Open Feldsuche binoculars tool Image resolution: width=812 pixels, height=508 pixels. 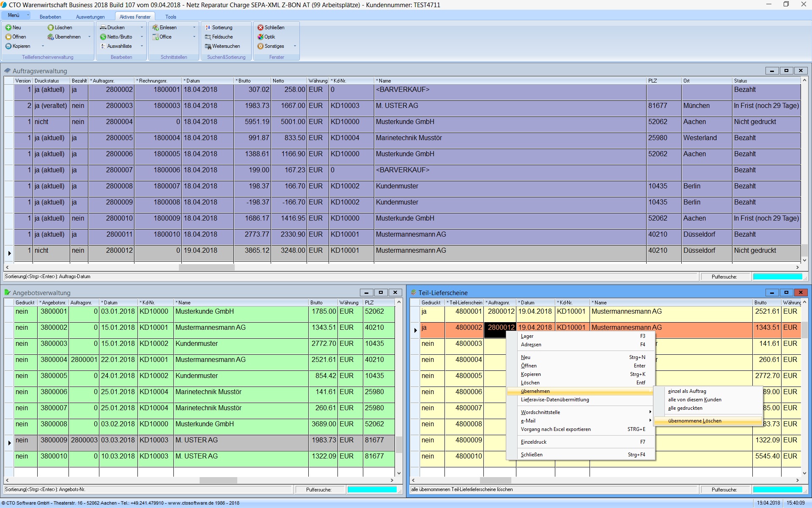pos(208,37)
